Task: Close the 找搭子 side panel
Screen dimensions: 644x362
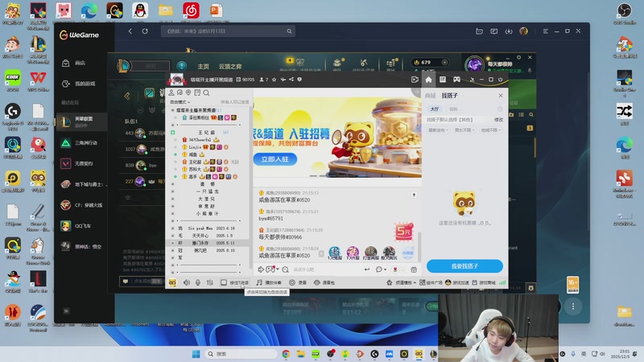Action: (x=500, y=95)
